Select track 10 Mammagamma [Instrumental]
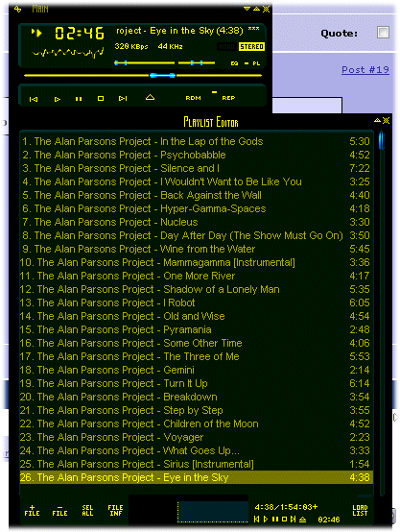 pyautogui.click(x=197, y=262)
